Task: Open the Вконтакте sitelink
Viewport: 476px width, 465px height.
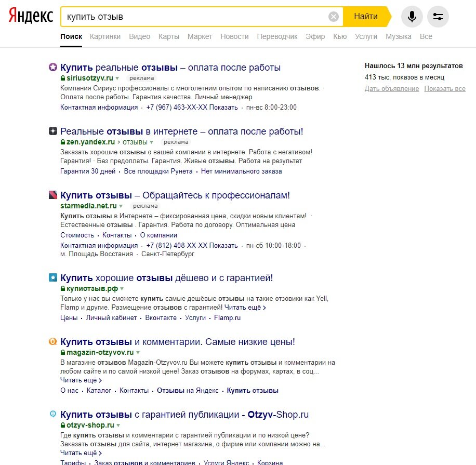Action: tap(161, 318)
